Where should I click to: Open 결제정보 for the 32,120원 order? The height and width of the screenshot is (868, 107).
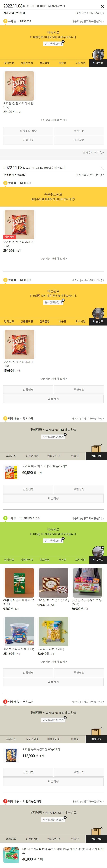pos(82,13)
